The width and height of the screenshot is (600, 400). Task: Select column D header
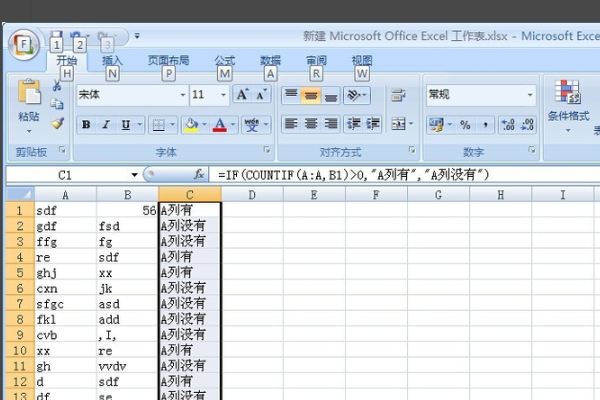252,194
